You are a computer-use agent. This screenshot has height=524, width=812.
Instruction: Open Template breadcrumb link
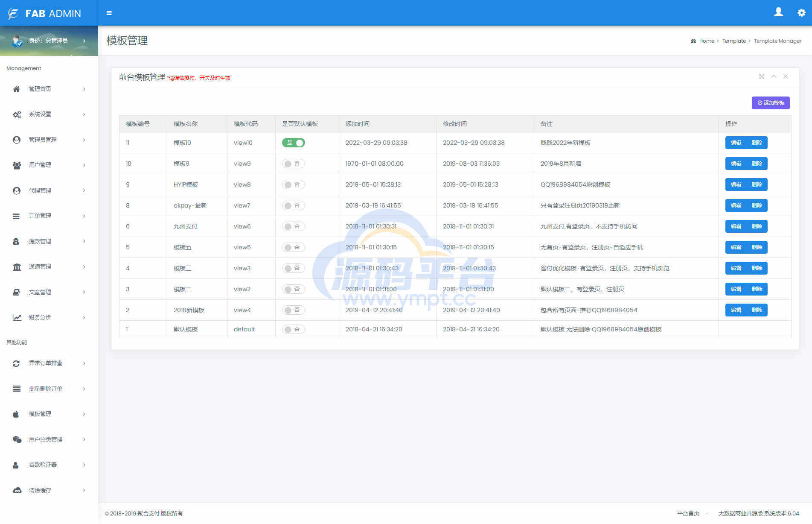[x=734, y=41]
